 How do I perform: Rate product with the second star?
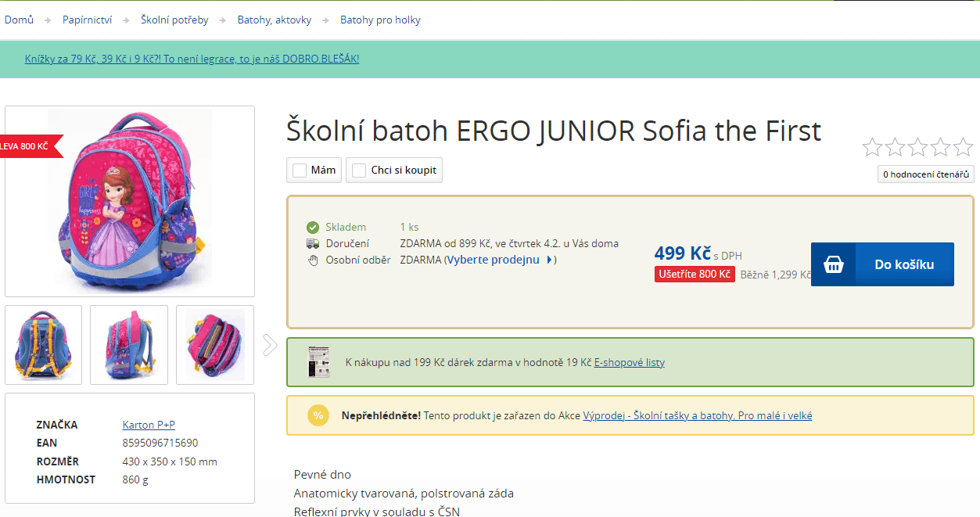[895, 146]
